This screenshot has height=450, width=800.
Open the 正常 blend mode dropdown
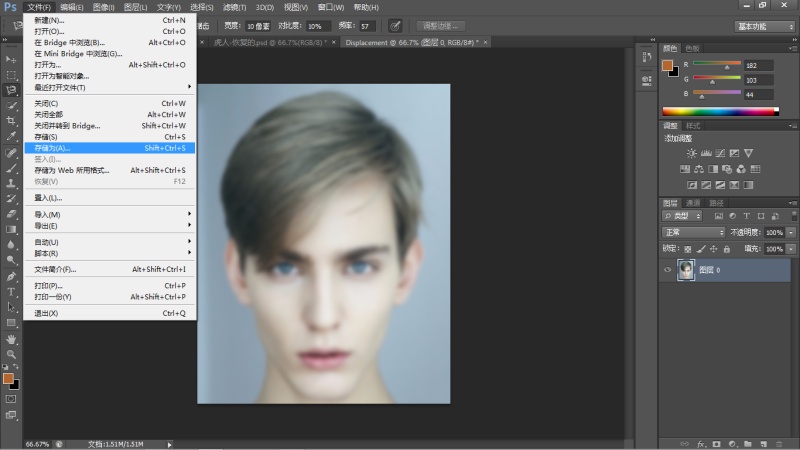point(693,232)
